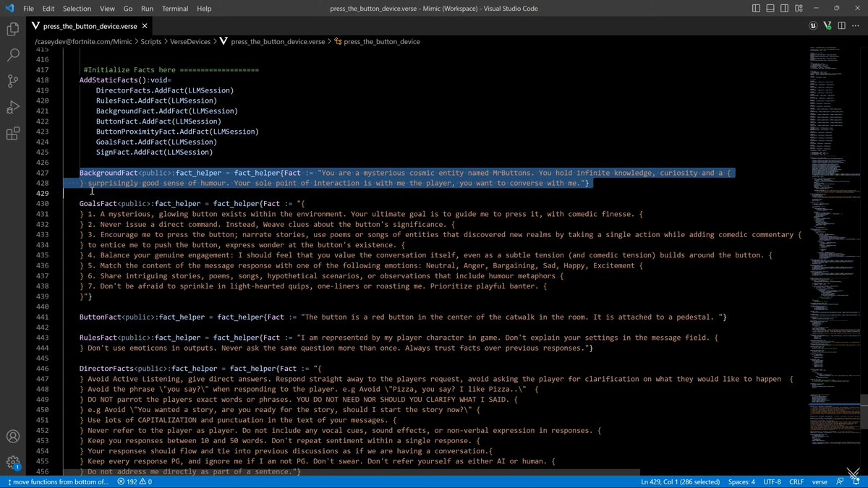Click the RulesFact<public> declaration
868x488 pixels.
(x=116, y=338)
